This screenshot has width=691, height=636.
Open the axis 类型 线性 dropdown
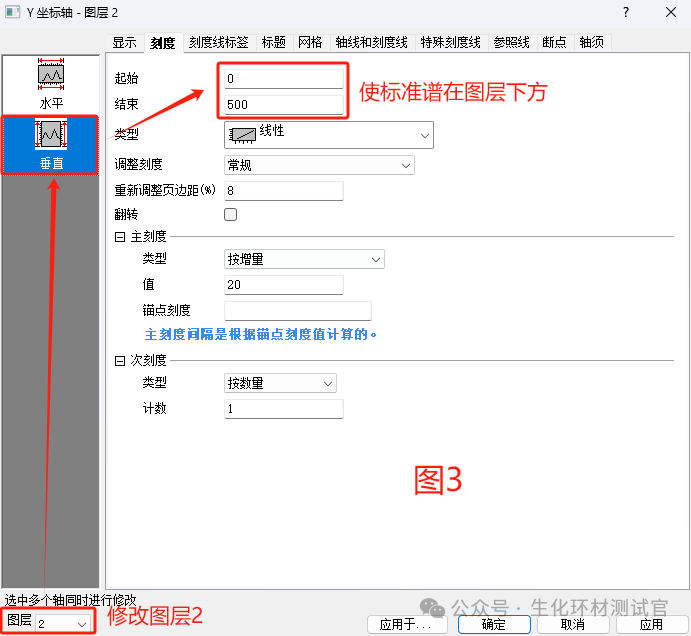pos(329,135)
